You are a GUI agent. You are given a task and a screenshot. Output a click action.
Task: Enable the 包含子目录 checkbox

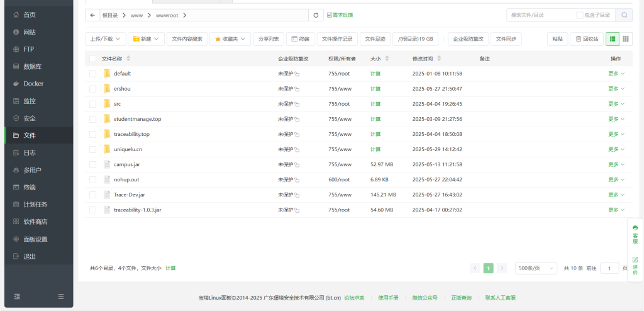click(x=579, y=15)
